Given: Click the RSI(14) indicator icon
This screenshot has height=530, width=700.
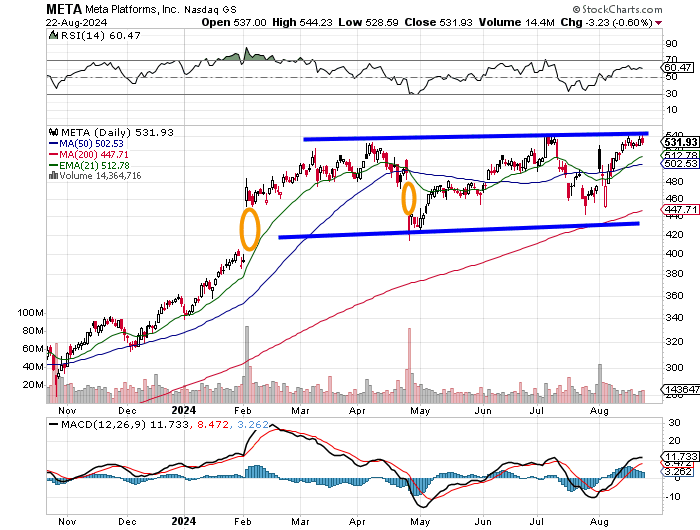Looking at the screenshot, I should point(53,35).
